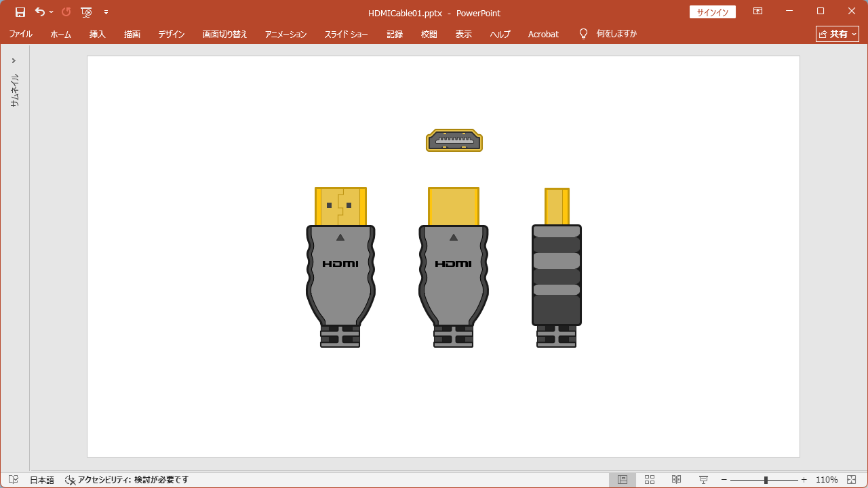The image size is (868, 488).
Task: Expand Customize Quick Access Toolbar dropdown
Action: (x=106, y=12)
